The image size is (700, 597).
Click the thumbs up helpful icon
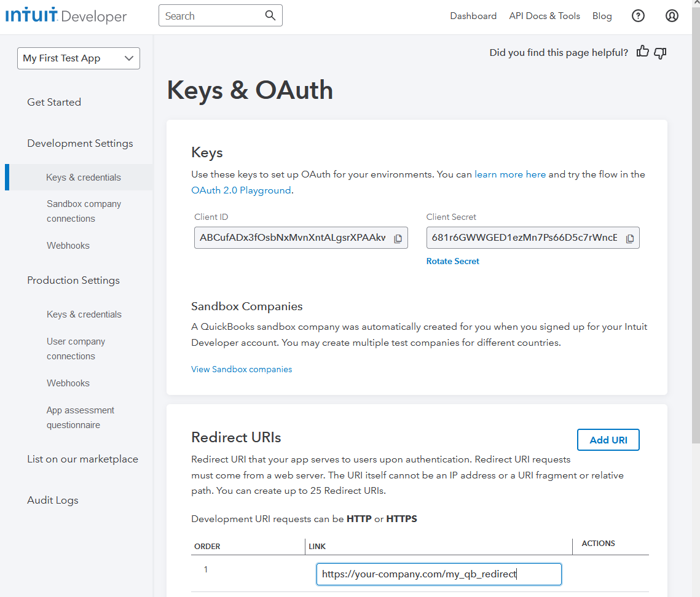tap(643, 52)
